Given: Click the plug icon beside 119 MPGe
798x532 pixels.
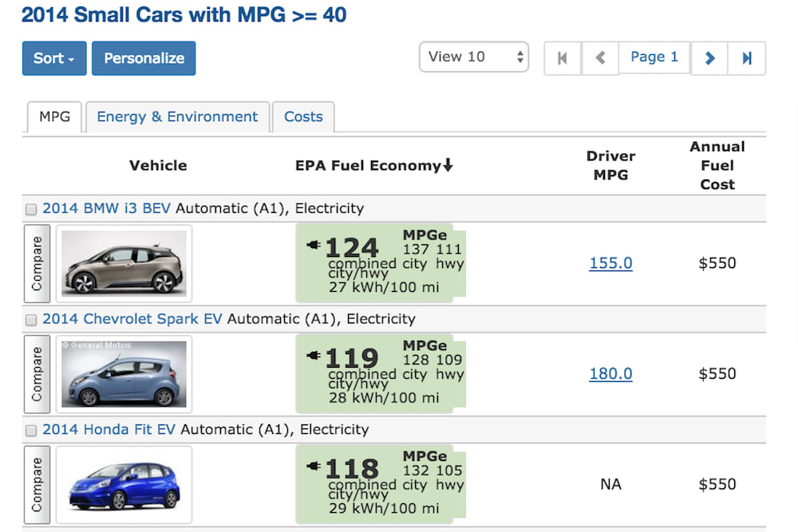Looking at the screenshot, I should pyautogui.click(x=314, y=356).
